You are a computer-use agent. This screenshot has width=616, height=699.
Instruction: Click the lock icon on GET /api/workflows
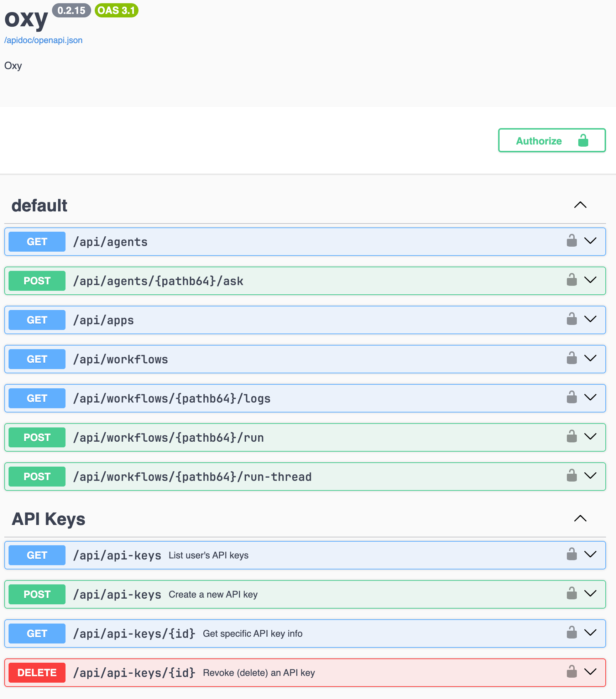point(572,358)
